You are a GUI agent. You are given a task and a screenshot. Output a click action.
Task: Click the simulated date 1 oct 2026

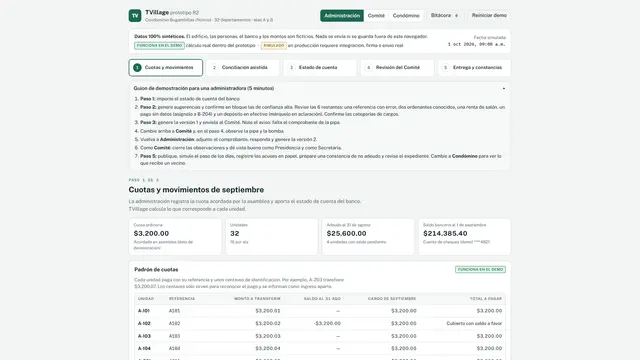click(476, 44)
